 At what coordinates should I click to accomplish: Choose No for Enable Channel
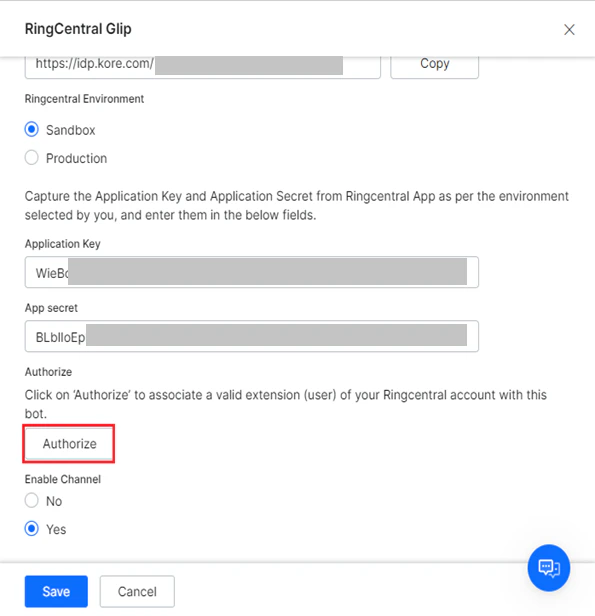click(31, 501)
